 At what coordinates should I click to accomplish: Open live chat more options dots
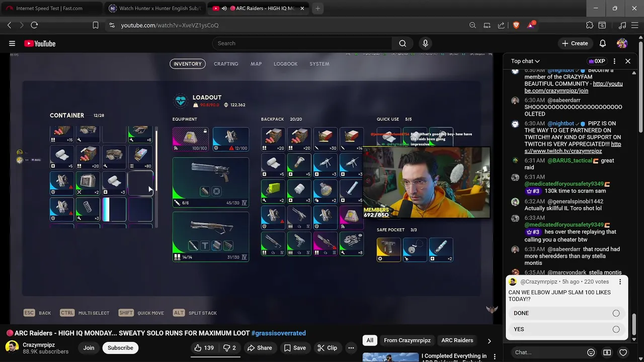coord(614,61)
